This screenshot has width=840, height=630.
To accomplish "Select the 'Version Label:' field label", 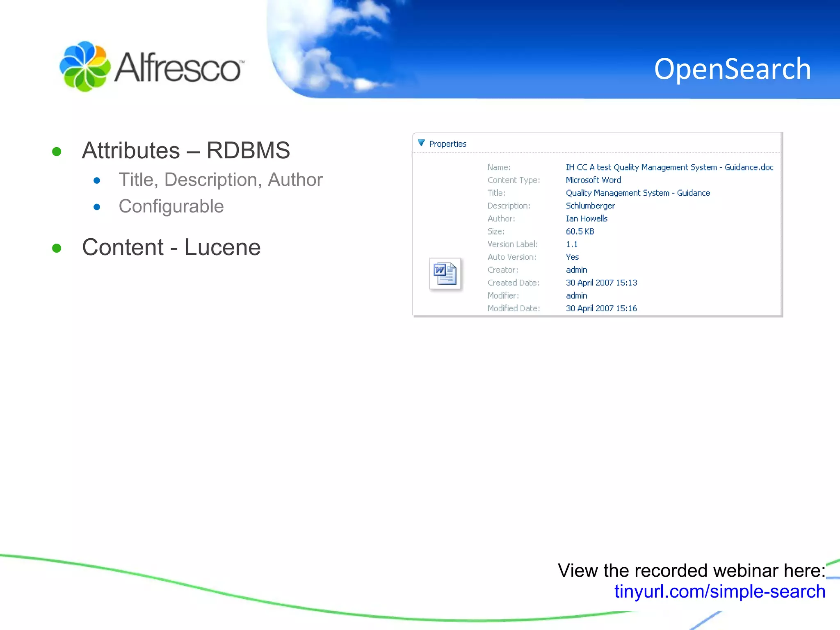I will pyautogui.click(x=512, y=244).
